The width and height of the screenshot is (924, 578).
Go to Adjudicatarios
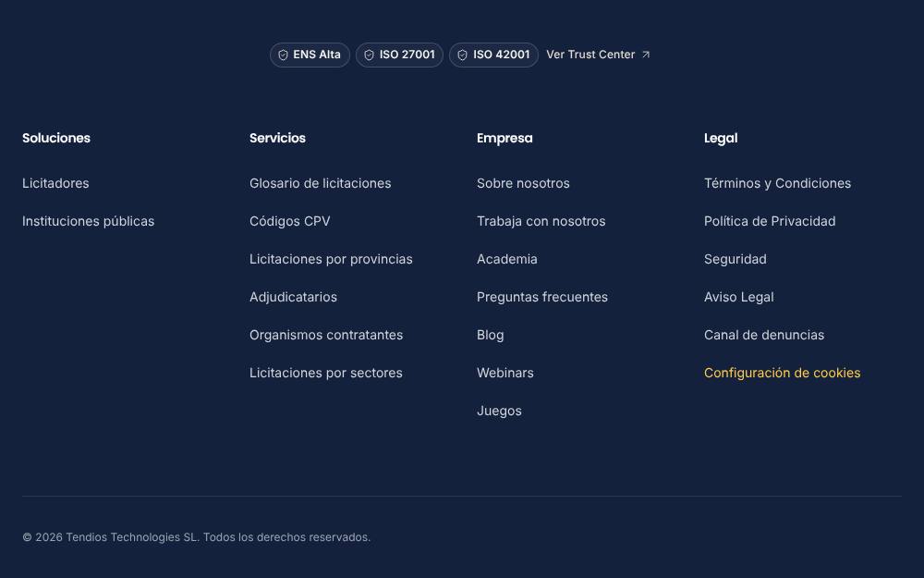tap(294, 297)
